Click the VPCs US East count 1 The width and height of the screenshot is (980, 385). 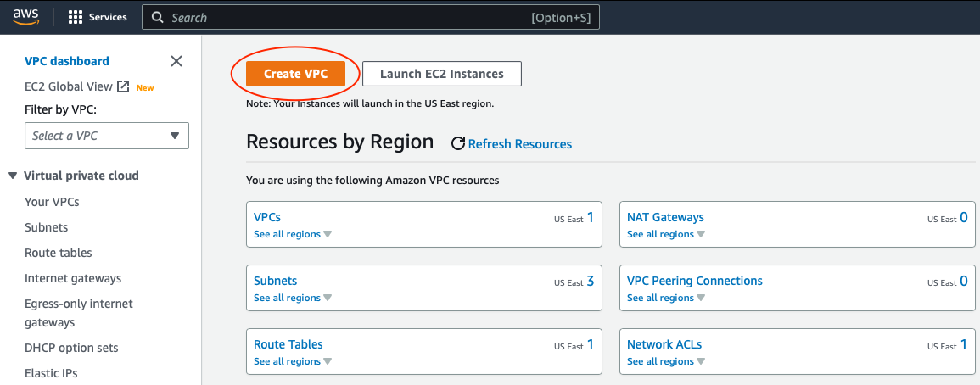(x=590, y=218)
